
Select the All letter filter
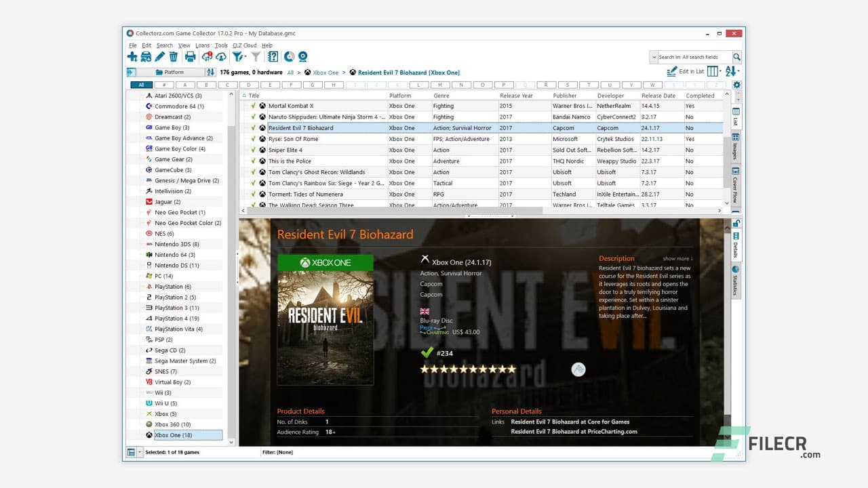click(x=140, y=85)
